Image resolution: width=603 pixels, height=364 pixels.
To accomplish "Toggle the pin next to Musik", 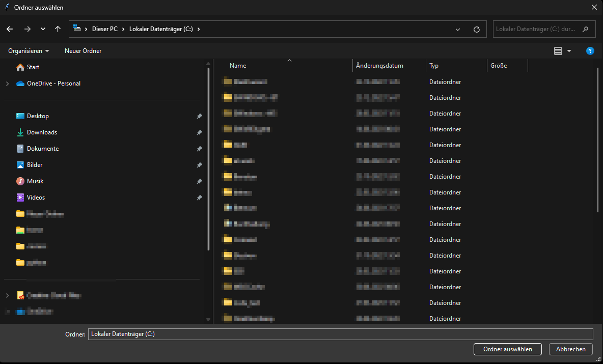I will 199,182.
